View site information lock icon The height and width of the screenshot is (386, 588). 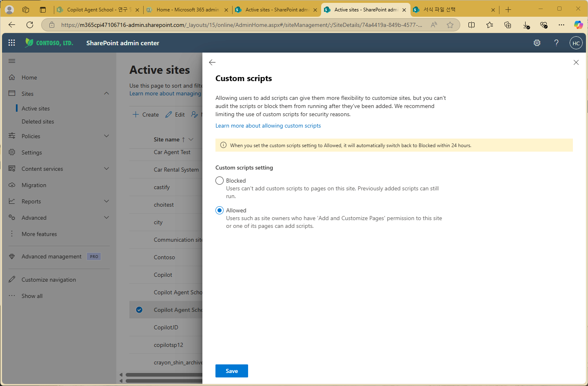pyautogui.click(x=52, y=25)
